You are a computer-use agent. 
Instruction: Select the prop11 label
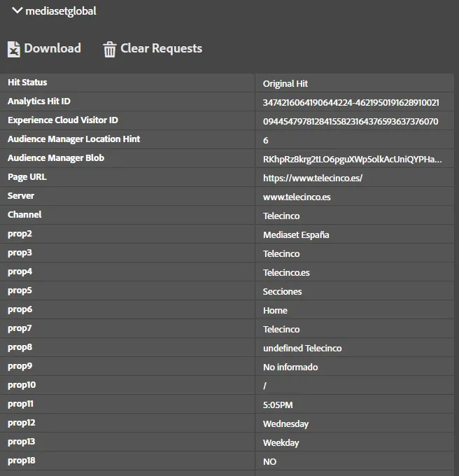(x=20, y=404)
